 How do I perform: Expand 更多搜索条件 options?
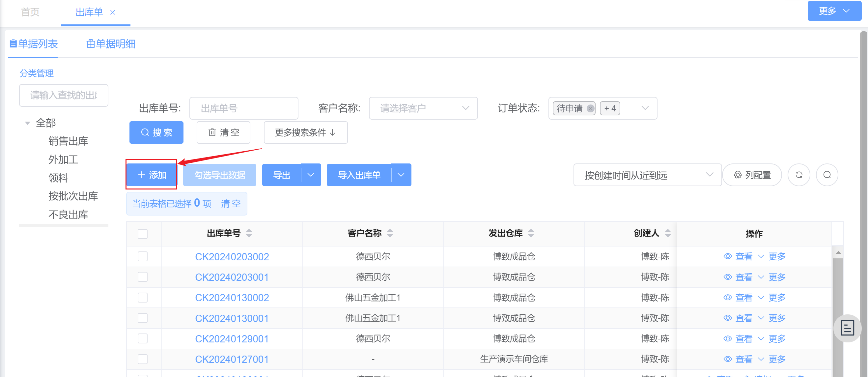pyautogui.click(x=305, y=132)
